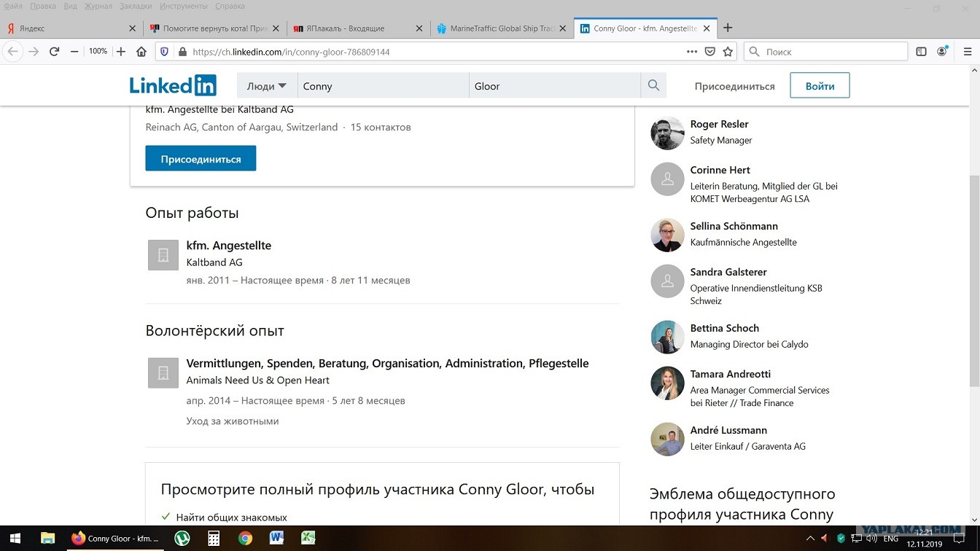This screenshot has height=551, width=980.
Task: Open the Закладки menu
Action: point(136,7)
